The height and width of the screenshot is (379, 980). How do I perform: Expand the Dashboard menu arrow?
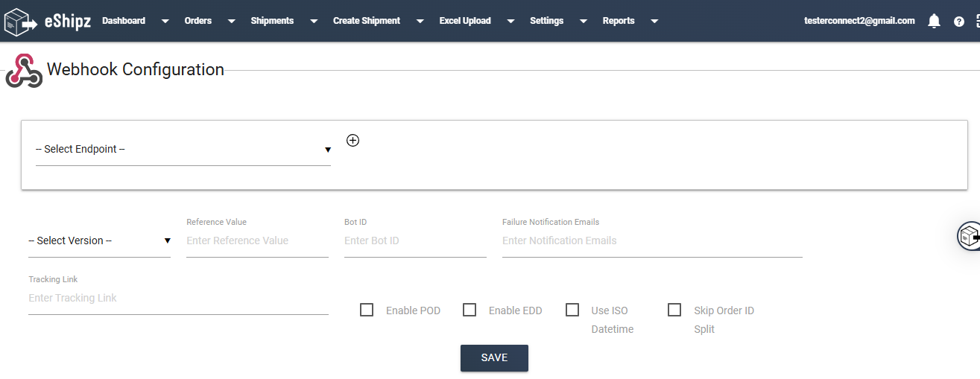click(165, 22)
